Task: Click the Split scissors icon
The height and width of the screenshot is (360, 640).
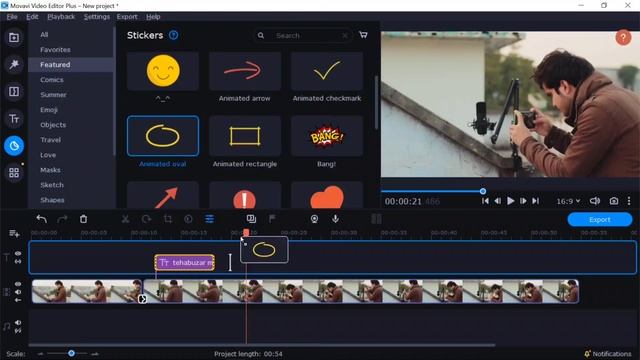Action: [x=125, y=219]
